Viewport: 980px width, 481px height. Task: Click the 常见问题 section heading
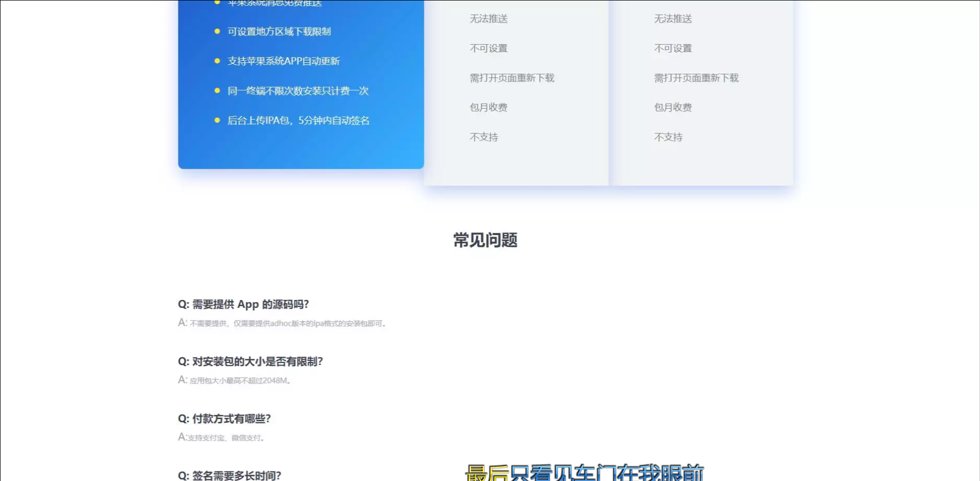click(485, 240)
